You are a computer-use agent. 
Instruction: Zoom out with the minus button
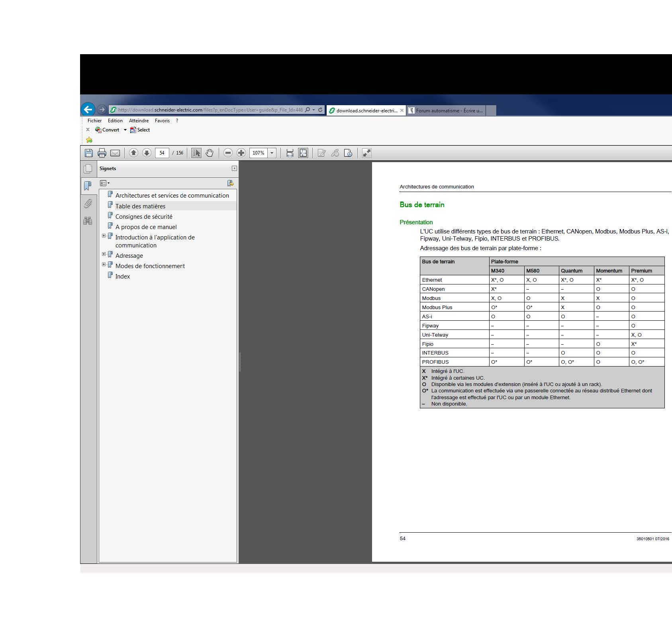click(228, 153)
